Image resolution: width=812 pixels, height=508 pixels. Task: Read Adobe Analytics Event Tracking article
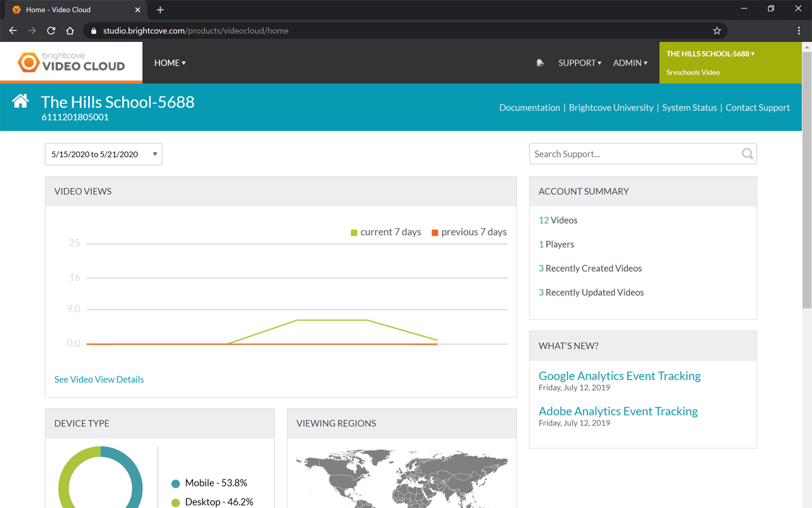(618, 411)
